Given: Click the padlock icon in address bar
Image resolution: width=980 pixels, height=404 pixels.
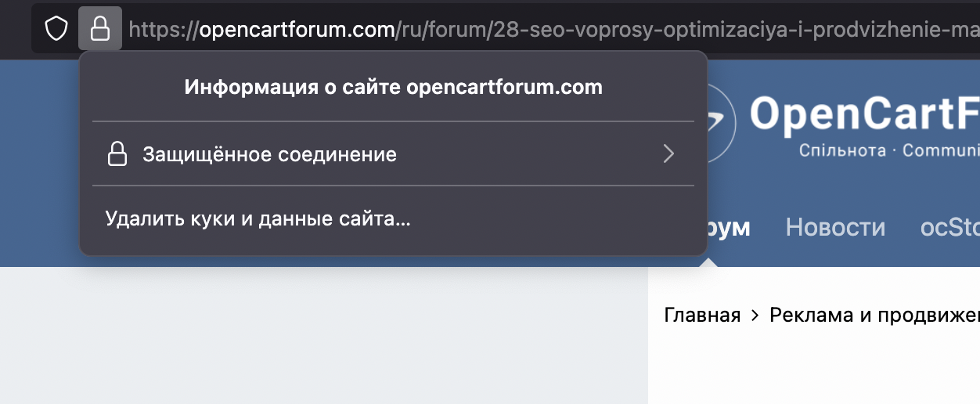Looking at the screenshot, I should tap(100, 29).
